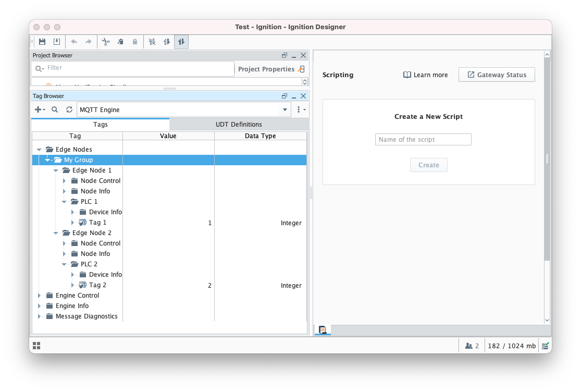Click the Project Browser scroll stepper arrows

pos(305,81)
